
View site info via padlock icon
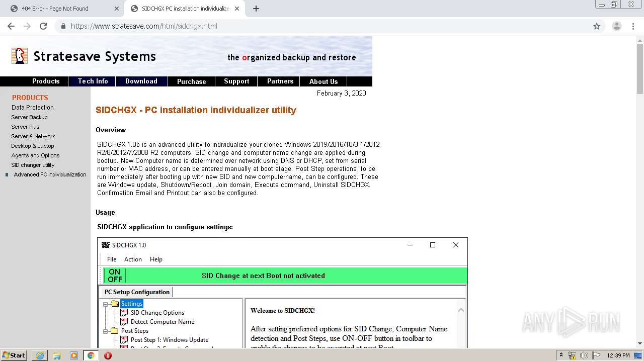(x=63, y=26)
